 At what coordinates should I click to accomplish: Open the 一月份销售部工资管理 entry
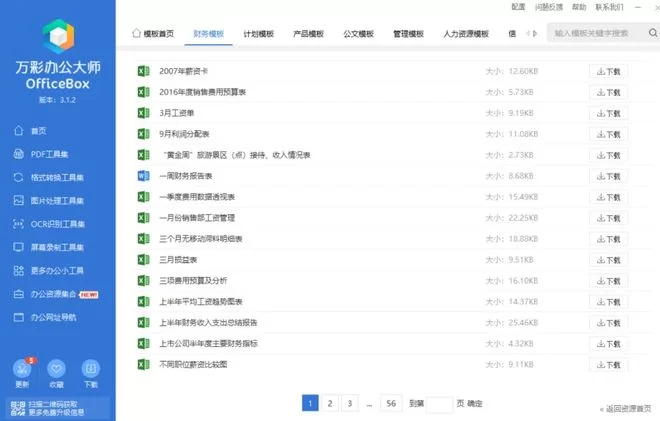(x=197, y=218)
